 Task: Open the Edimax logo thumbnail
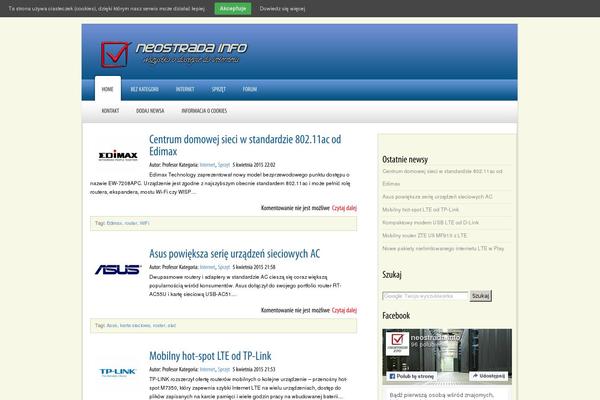(118, 155)
